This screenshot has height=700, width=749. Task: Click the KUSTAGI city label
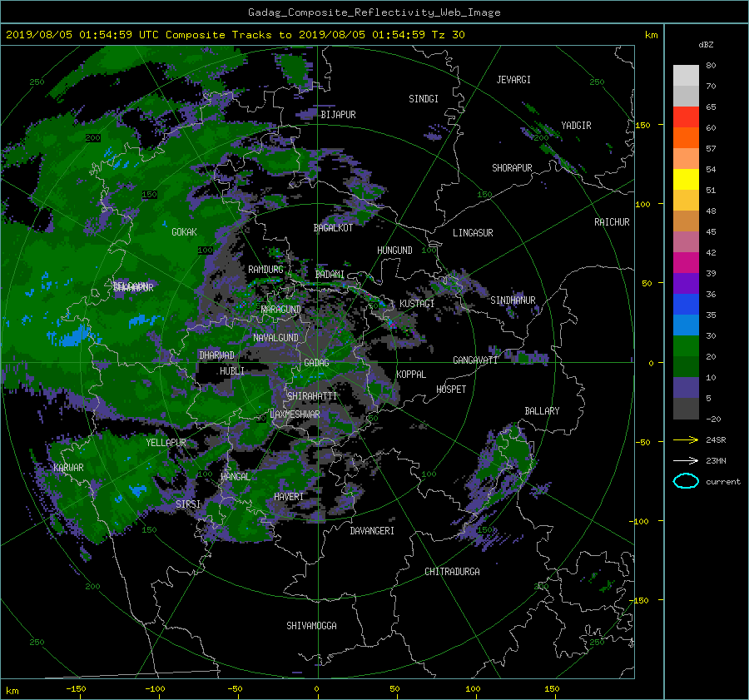click(x=417, y=304)
